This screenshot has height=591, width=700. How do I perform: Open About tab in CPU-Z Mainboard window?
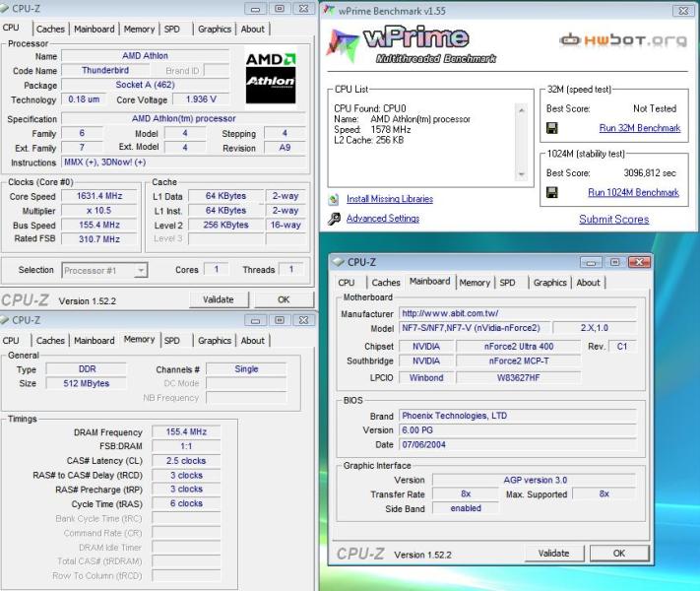point(588,283)
